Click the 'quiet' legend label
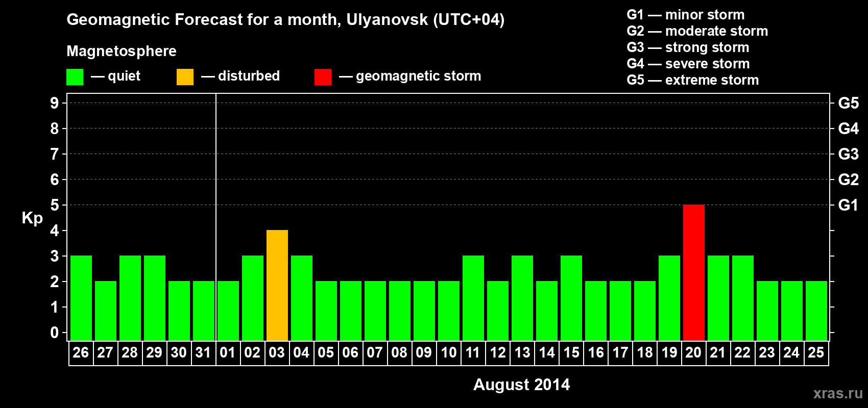 [x=124, y=76]
